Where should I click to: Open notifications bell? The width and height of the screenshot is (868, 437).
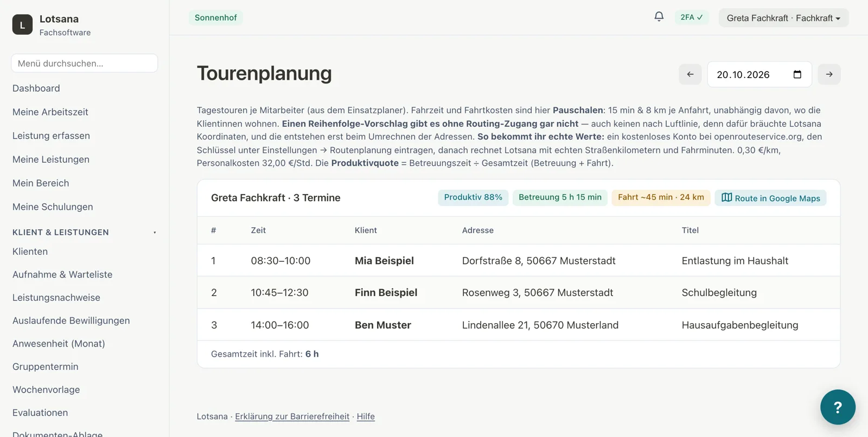[x=659, y=17]
